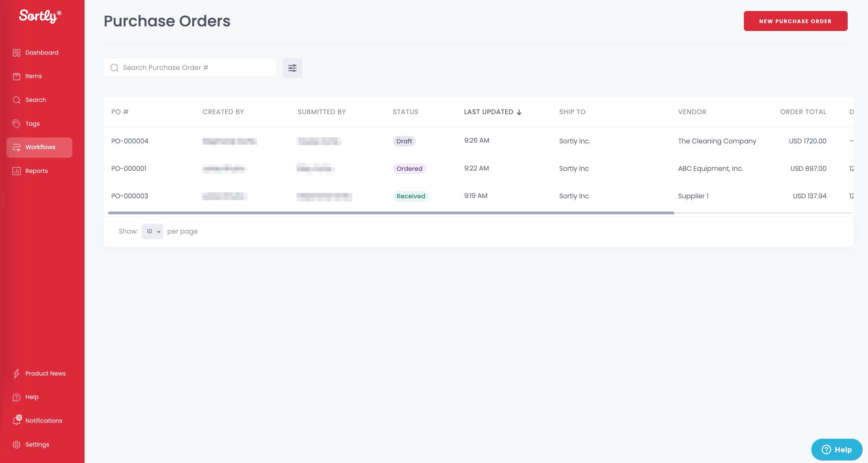868x463 pixels.
Task: Click the horizontal table scrollbar
Action: click(x=391, y=213)
